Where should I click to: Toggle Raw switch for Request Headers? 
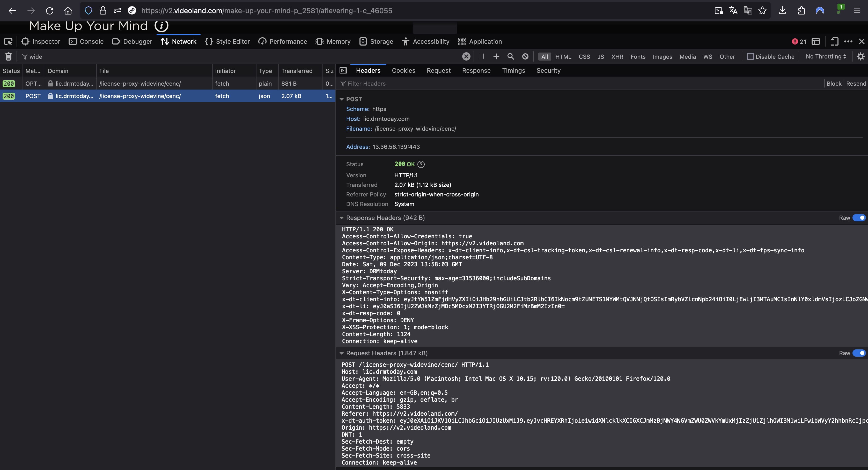(x=859, y=353)
